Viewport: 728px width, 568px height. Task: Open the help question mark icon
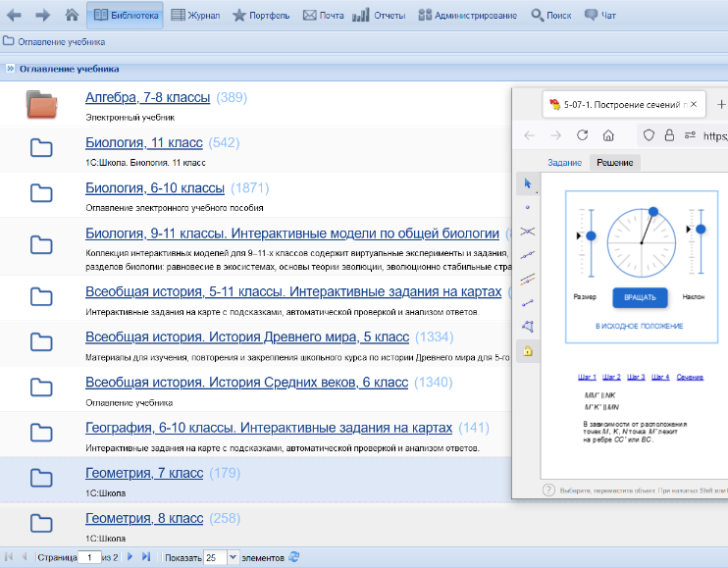[x=548, y=491]
